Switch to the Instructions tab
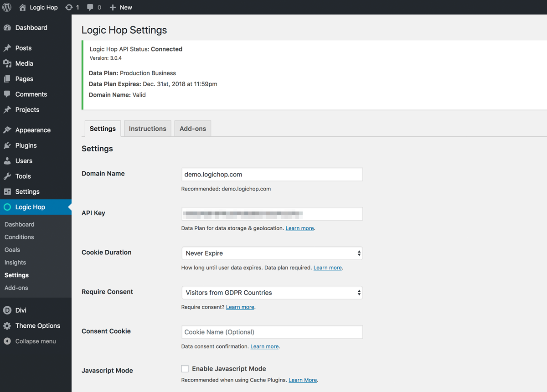The height and width of the screenshot is (392, 547). pyautogui.click(x=148, y=129)
